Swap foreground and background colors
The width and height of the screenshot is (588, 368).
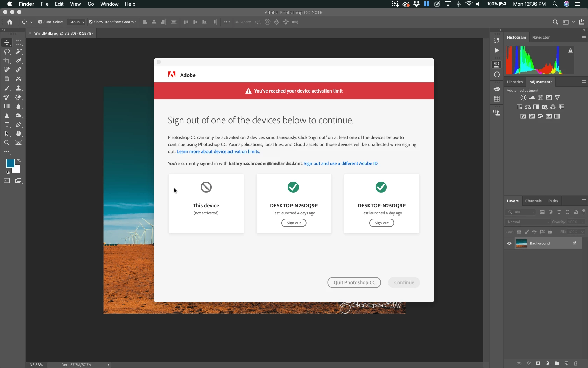pos(19,161)
